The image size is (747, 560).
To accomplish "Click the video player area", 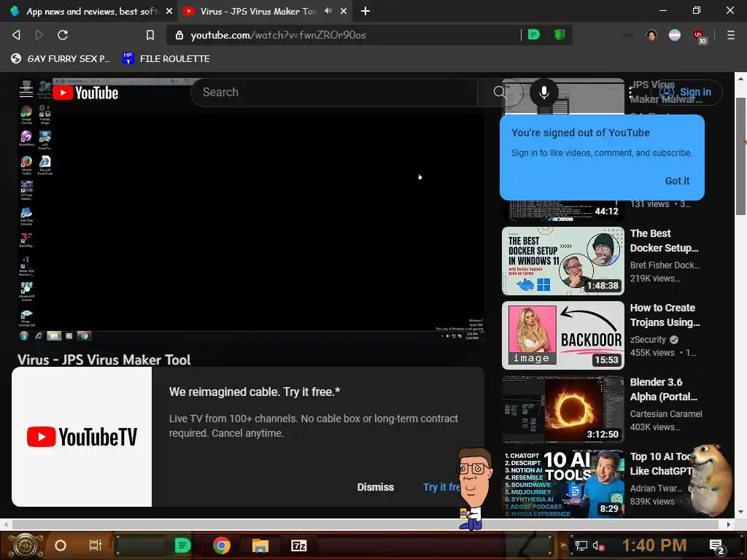I will [x=251, y=210].
